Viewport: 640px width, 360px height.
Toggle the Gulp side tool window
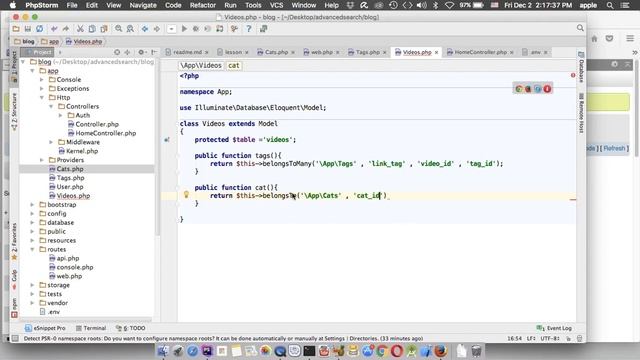(14, 279)
